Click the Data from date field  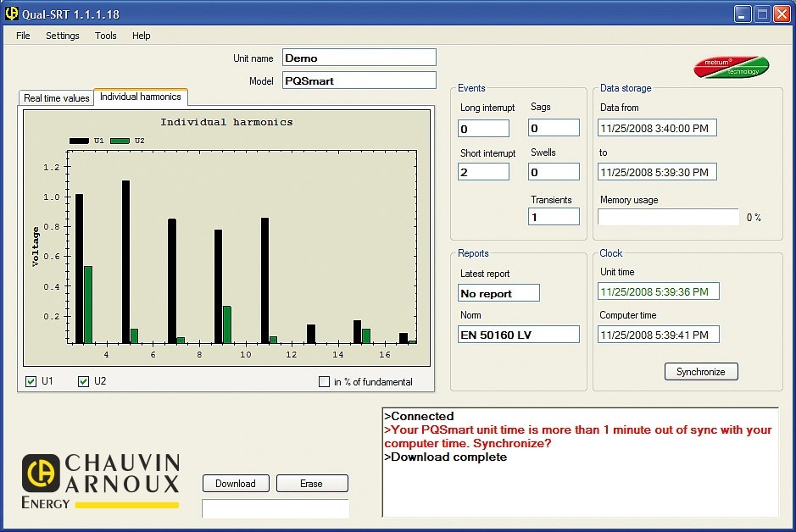[x=657, y=128]
